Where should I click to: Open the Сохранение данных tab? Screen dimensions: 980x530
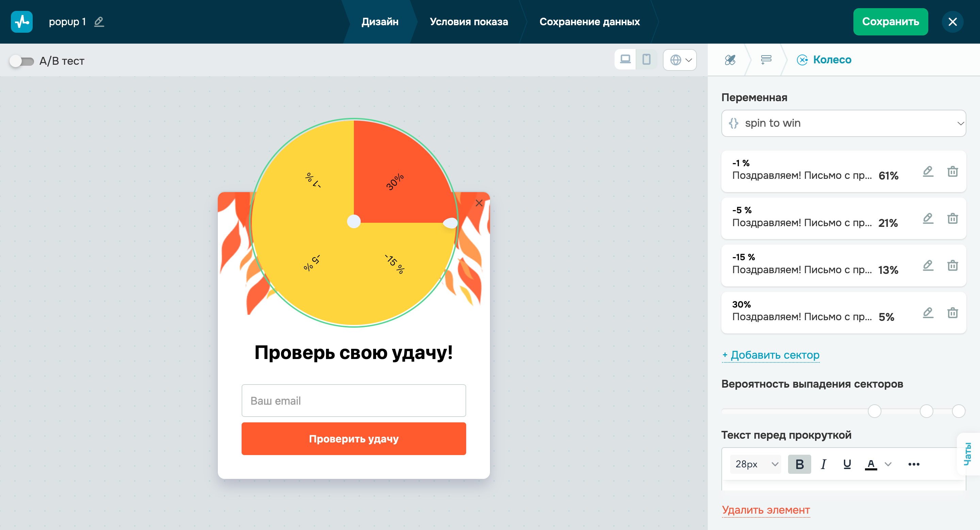(589, 22)
